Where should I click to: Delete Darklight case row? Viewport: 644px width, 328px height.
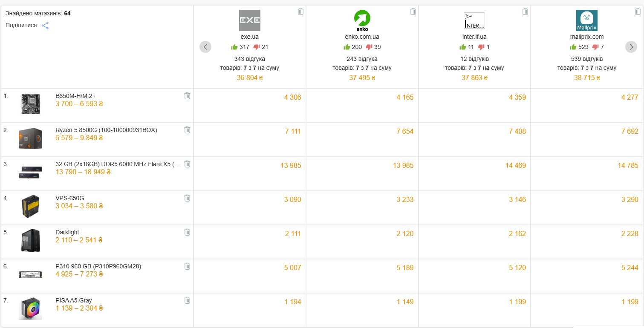pos(187,232)
